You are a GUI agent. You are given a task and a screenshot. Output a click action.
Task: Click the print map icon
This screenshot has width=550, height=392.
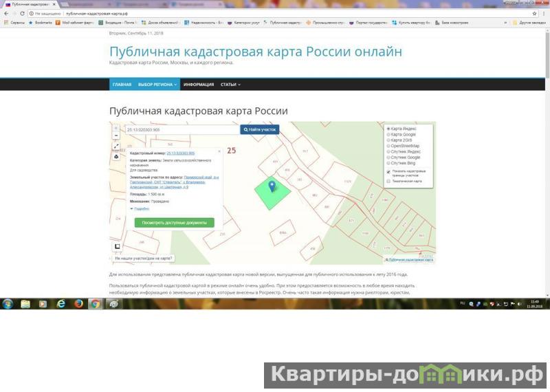(116, 157)
